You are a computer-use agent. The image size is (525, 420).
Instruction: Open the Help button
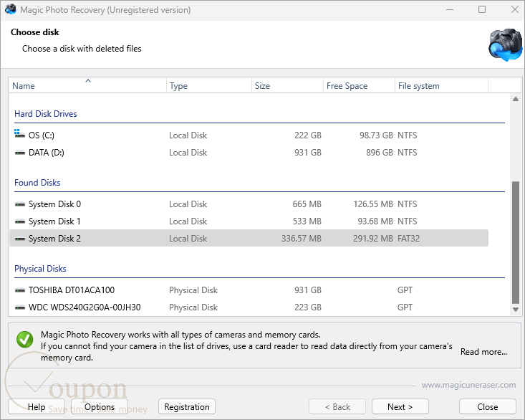point(37,407)
